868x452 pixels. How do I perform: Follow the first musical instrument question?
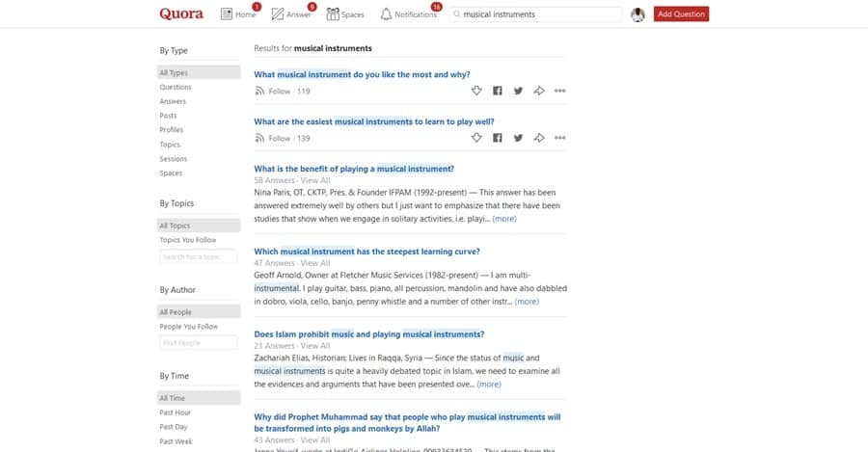[273, 92]
